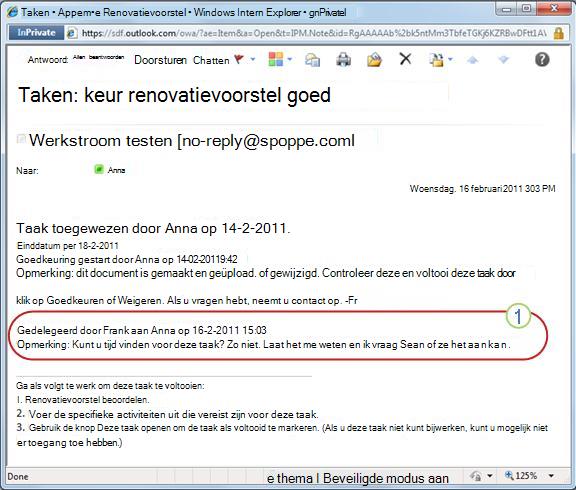Click sender Werkstroom testen no-reply address
576x490 pixels.
(192, 141)
